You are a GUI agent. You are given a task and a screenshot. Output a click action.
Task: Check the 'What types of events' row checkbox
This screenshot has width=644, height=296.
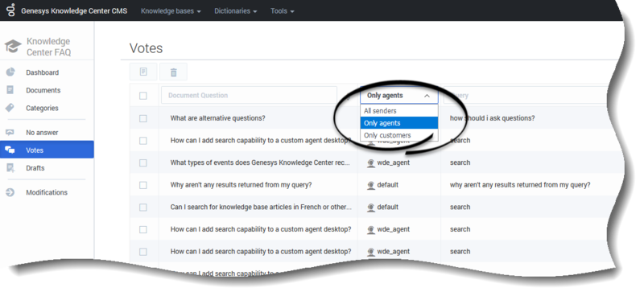tap(143, 162)
